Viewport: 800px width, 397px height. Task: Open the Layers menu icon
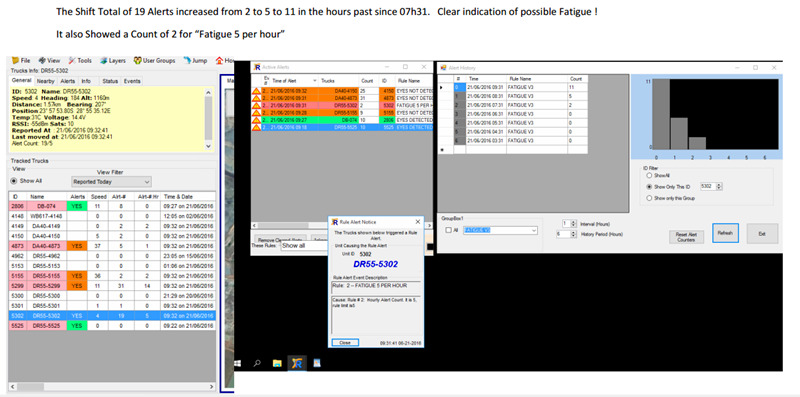pos(104,60)
